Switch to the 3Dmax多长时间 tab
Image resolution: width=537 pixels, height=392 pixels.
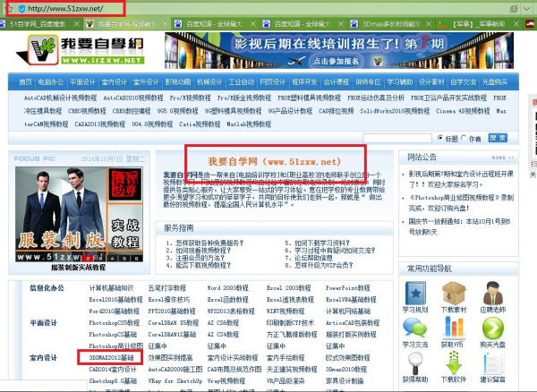[x=391, y=24]
